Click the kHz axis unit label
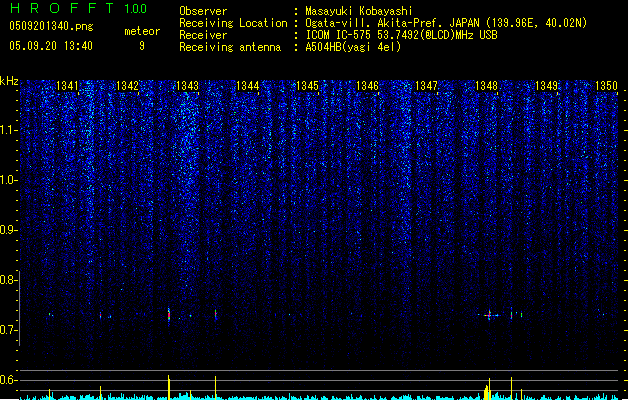This screenshot has width=629, height=400. click(x=9, y=81)
